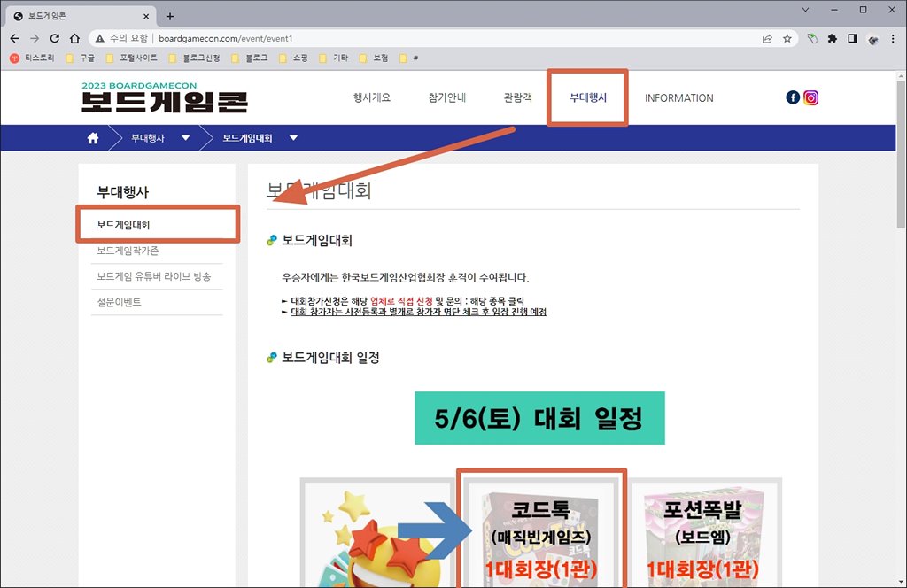Open the 티스토리 bookmark
The image size is (907, 588).
point(33,58)
